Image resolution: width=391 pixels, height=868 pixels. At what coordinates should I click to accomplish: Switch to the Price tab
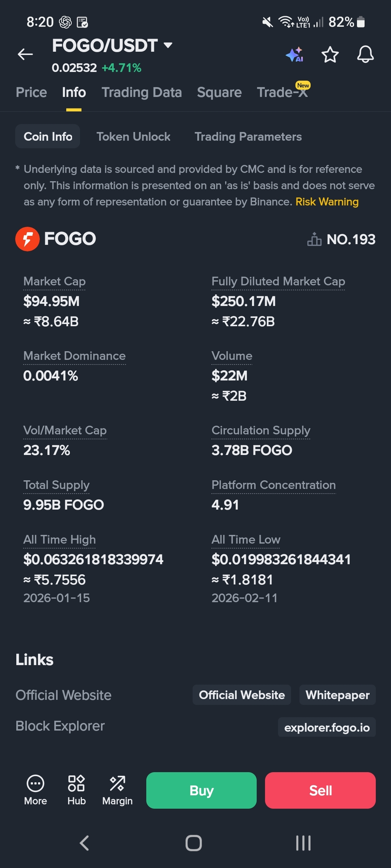(31, 93)
